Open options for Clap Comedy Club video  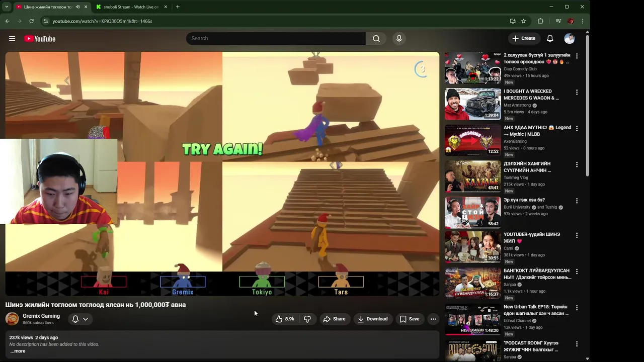click(x=577, y=56)
